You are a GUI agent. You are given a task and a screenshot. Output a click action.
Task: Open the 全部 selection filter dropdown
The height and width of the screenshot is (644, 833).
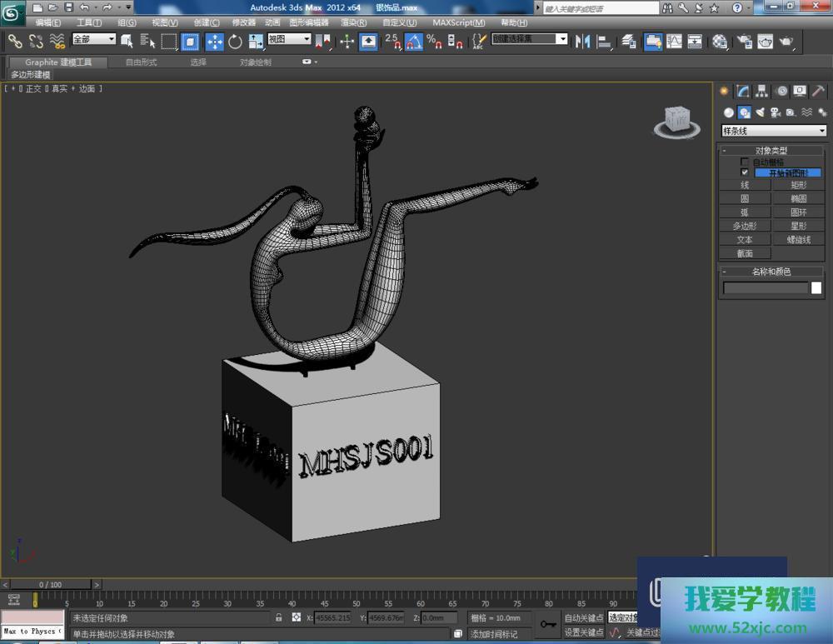tap(93, 39)
